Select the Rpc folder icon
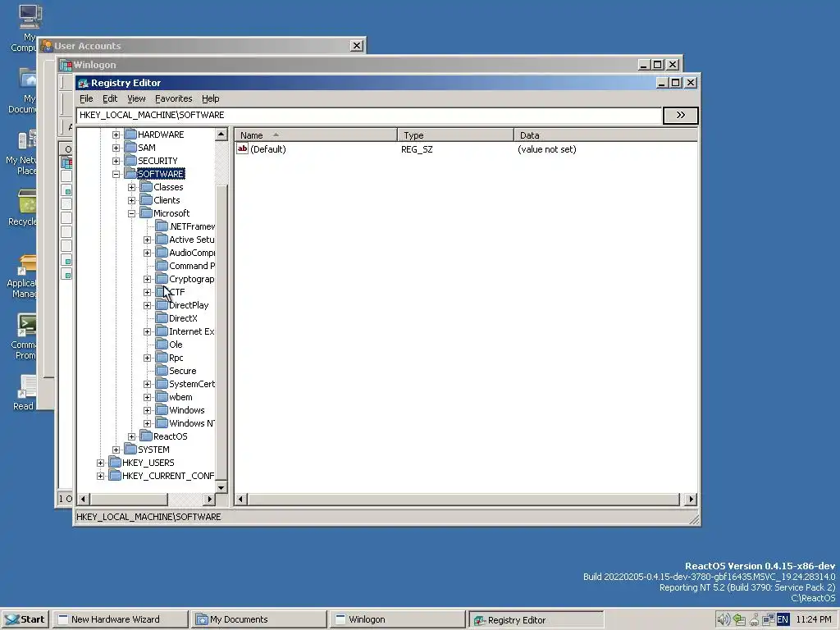 pos(162,358)
